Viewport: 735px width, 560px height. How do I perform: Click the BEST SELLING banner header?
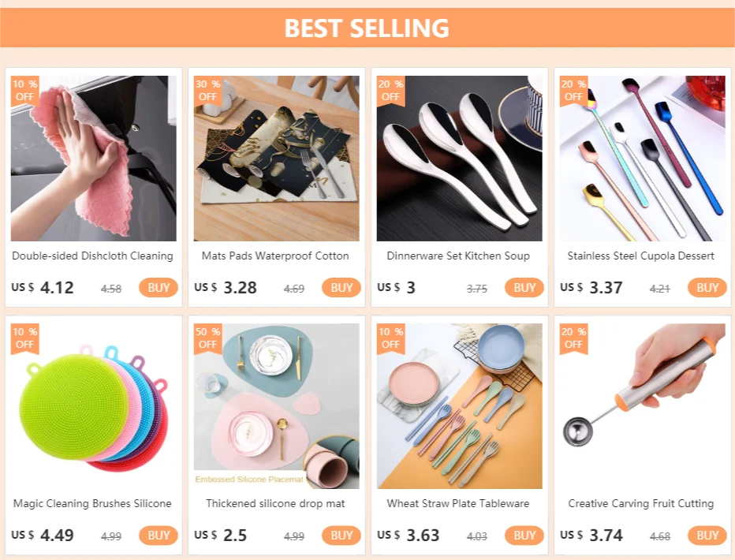coord(367,28)
